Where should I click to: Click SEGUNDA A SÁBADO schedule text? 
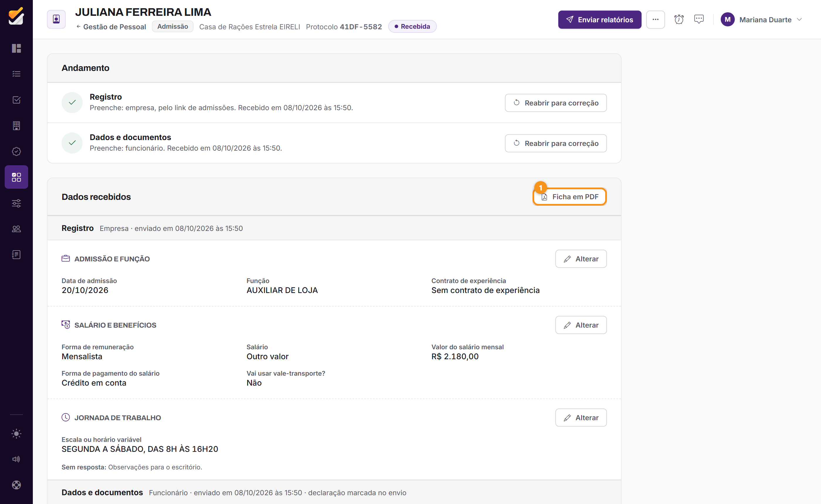[x=140, y=449]
